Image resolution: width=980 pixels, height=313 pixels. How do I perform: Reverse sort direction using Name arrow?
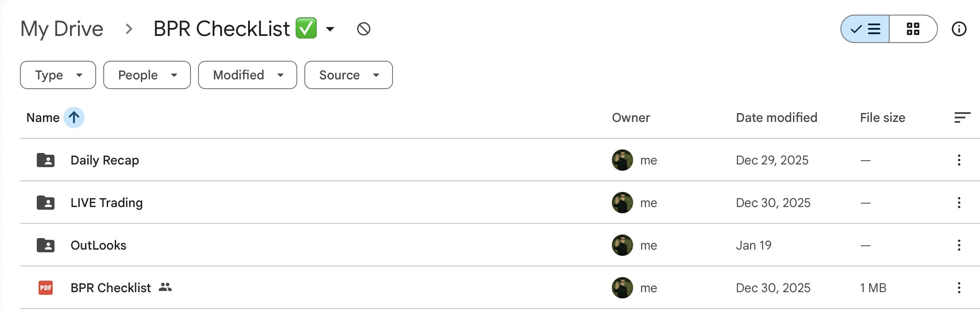tap(74, 117)
